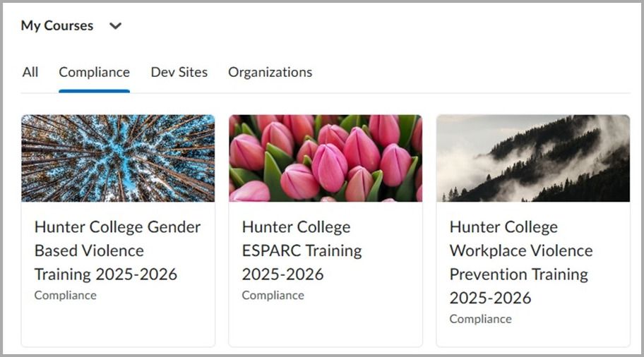Switch to the All tab
Image resolution: width=644 pixels, height=357 pixels.
click(30, 72)
